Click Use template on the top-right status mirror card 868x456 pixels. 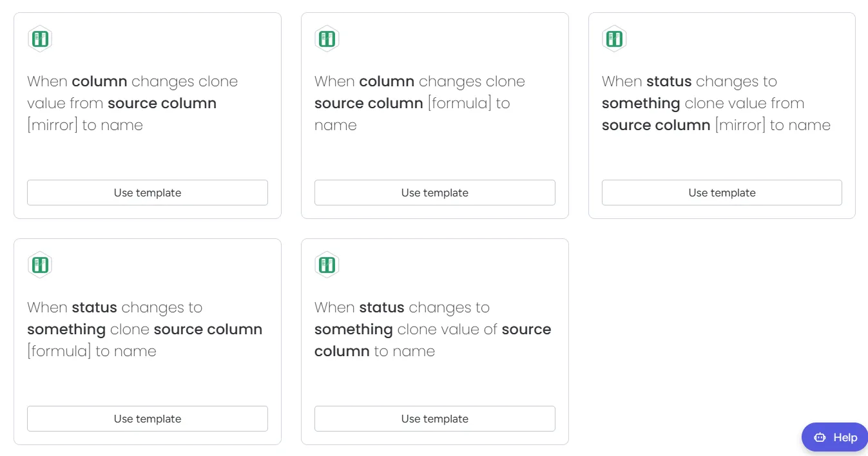(721, 193)
